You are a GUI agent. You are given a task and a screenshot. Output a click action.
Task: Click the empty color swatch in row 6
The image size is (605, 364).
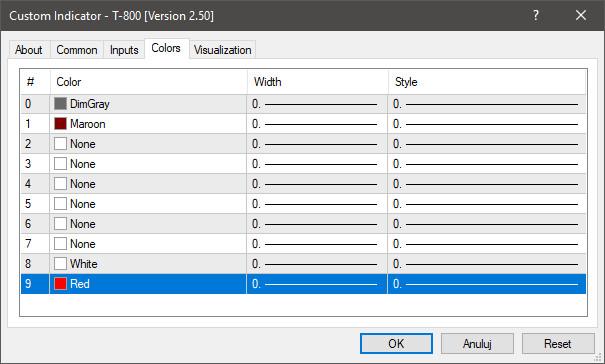coord(60,223)
